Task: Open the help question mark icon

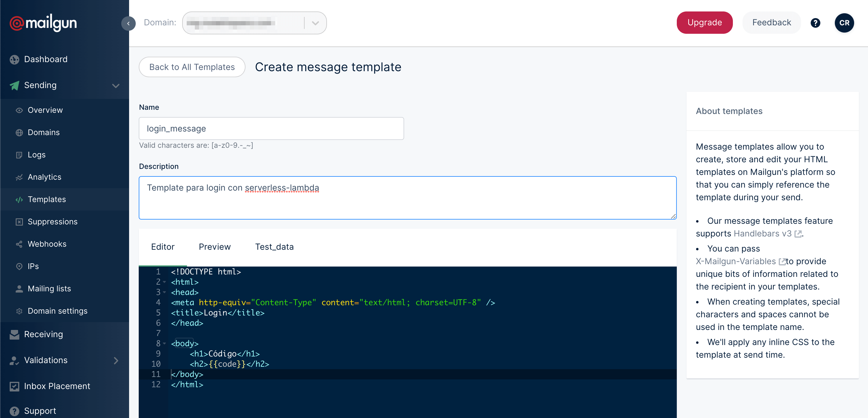Action: (815, 23)
